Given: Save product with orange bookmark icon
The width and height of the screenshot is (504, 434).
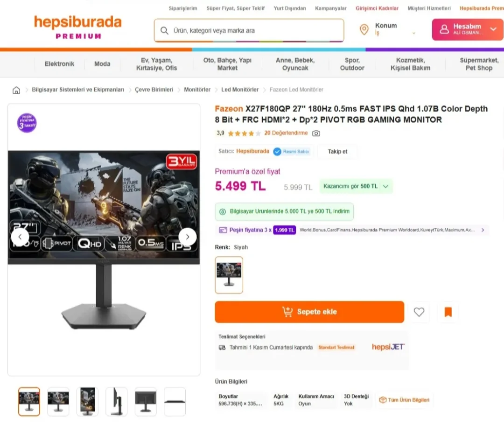Looking at the screenshot, I should point(448,312).
